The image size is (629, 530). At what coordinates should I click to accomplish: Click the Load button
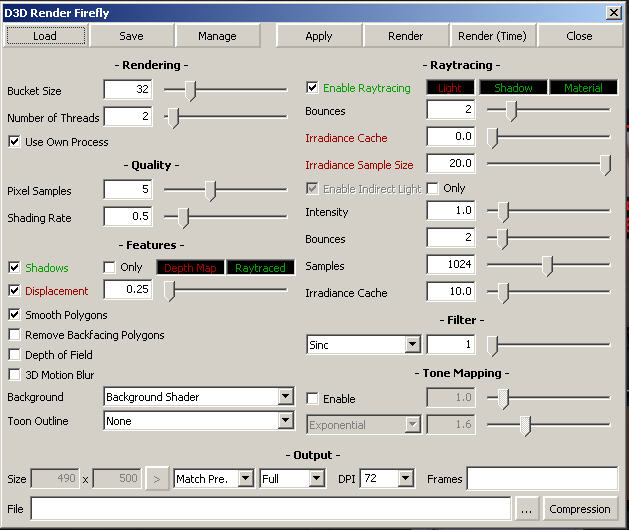(45, 36)
